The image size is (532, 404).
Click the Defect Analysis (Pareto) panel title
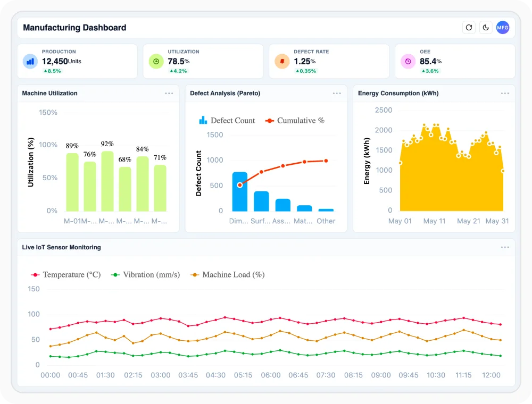coord(225,93)
